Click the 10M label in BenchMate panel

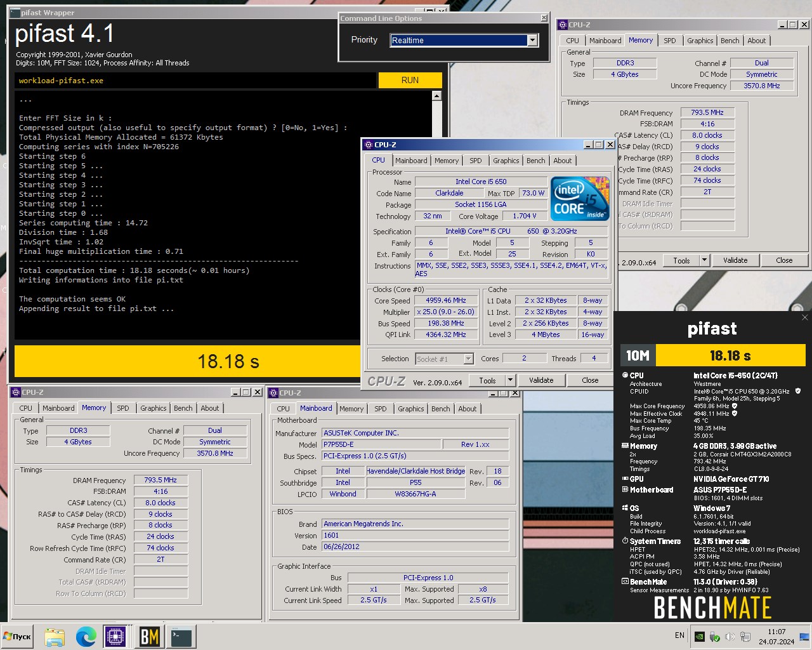[x=638, y=355]
